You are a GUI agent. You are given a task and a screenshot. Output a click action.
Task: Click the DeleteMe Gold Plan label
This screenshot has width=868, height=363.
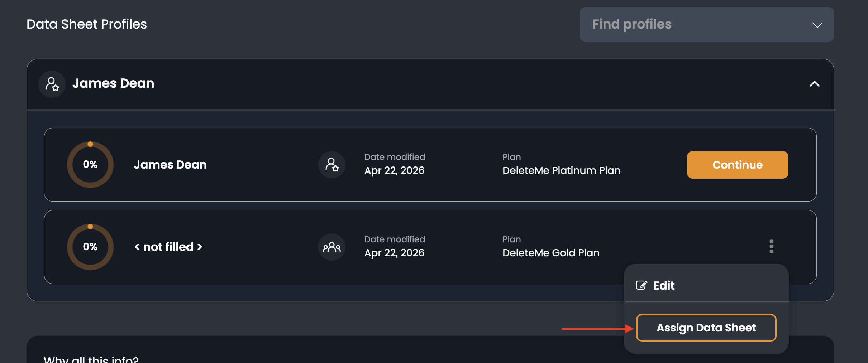(551, 253)
